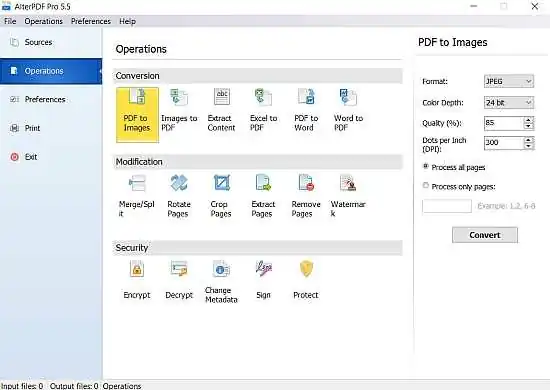Viewport: 550px width, 390px height.
Task: Open the Protect operation
Action: [306, 280]
